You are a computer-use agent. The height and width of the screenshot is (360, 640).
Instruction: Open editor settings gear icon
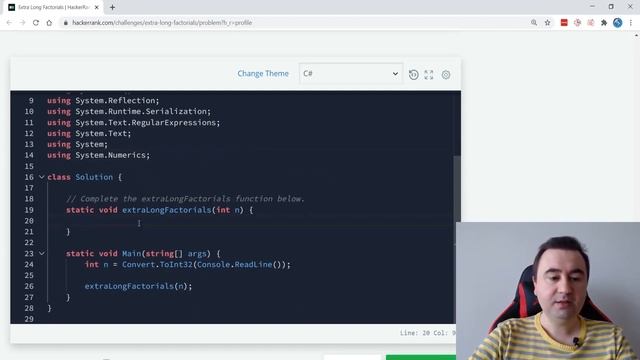click(446, 75)
